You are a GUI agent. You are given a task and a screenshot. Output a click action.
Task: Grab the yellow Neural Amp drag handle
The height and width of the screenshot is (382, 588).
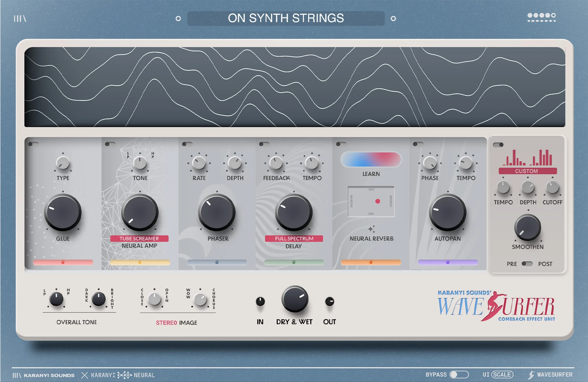click(140, 262)
